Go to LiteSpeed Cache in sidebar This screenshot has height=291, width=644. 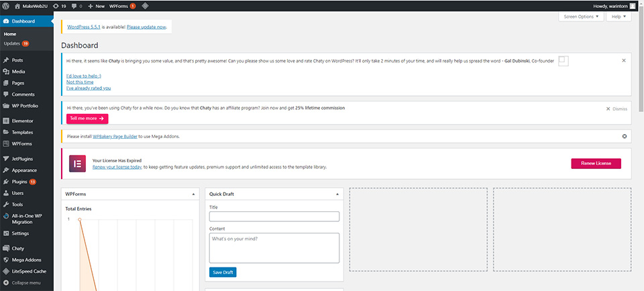click(29, 271)
